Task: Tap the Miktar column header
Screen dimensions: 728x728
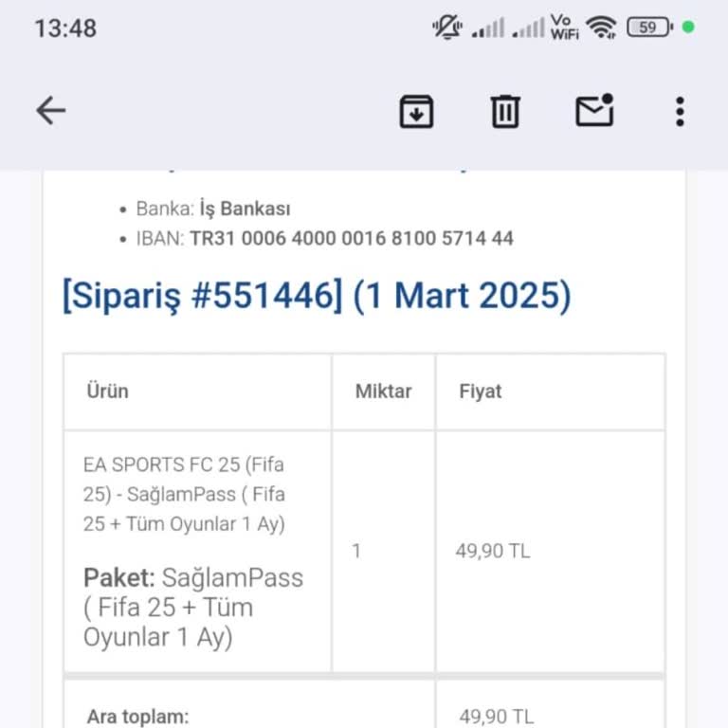Action: tap(383, 391)
